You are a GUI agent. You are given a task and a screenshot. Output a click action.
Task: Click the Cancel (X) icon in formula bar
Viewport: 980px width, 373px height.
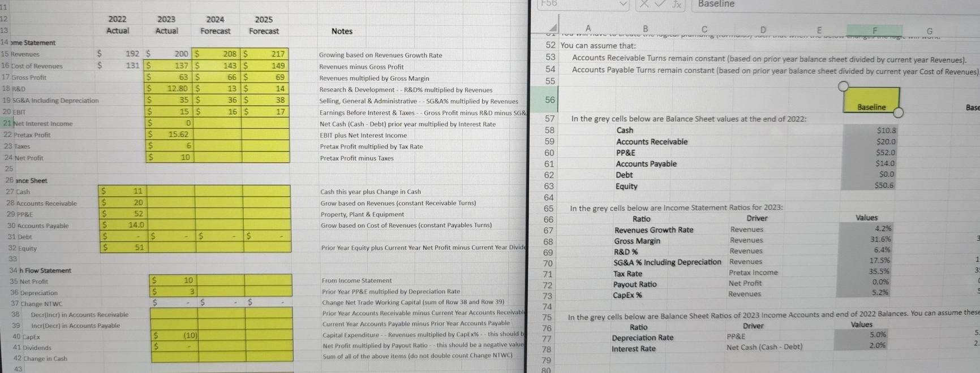tap(644, 4)
